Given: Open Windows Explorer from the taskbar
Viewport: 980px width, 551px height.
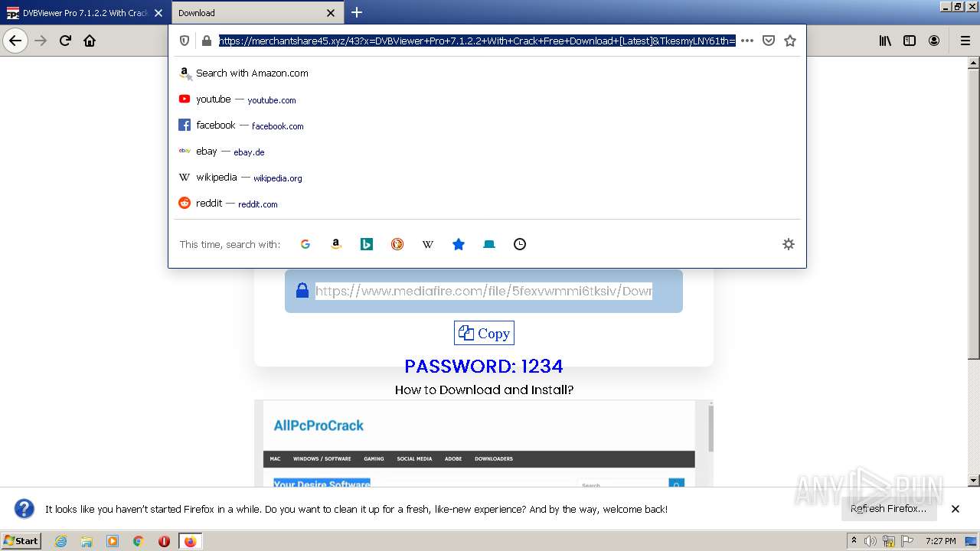Looking at the screenshot, I should pyautogui.click(x=87, y=541).
